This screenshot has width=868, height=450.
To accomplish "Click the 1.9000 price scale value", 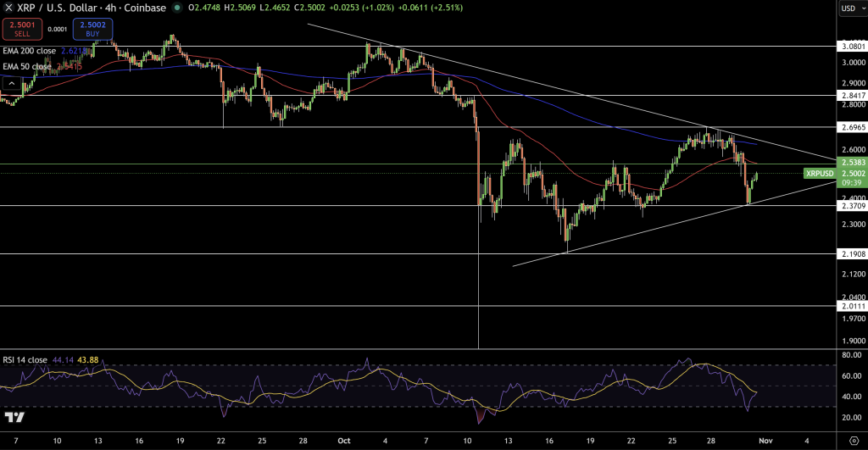I will (x=853, y=341).
